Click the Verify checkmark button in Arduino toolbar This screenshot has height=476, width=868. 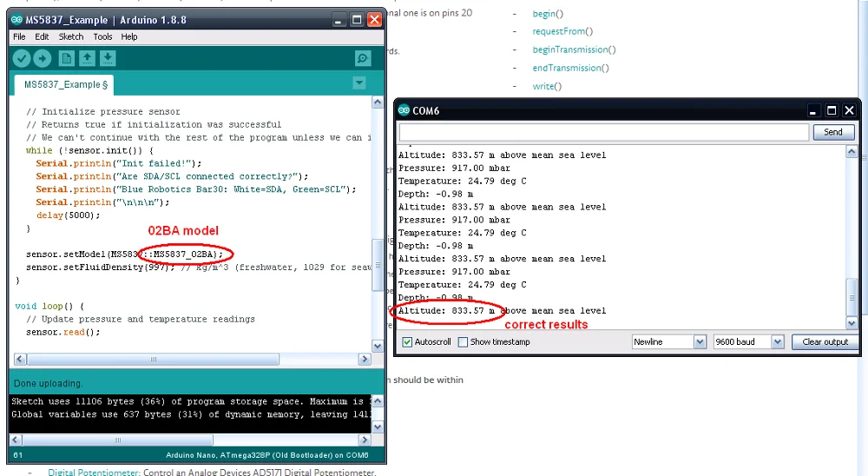pyautogui.click(x=22, y=58)
